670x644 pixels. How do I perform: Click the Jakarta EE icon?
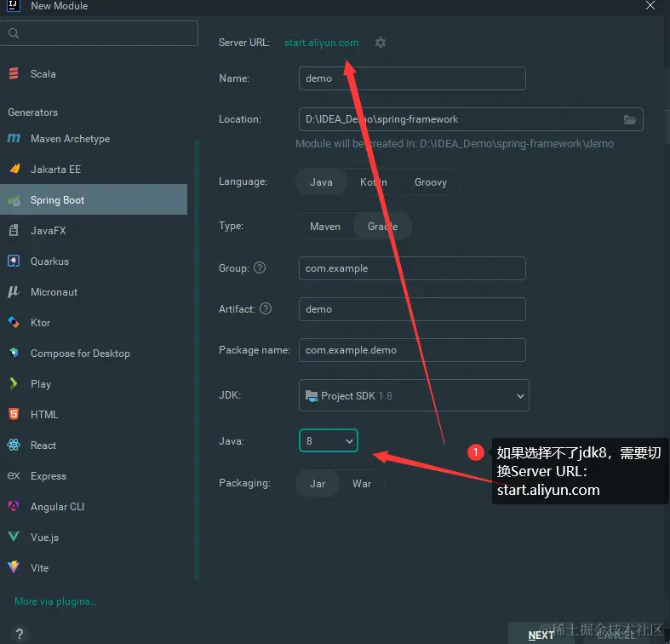(x=14, y=169)
